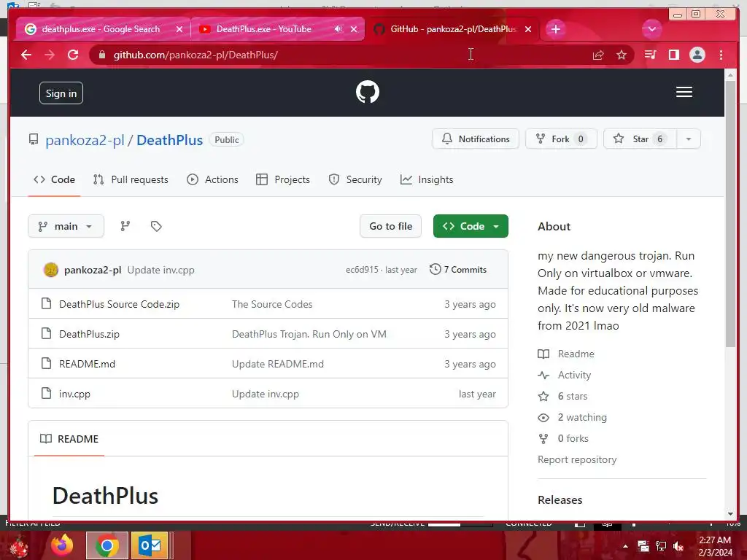Open The Source Codes commit message
The width and height of the screenshot is (747, 560).
coord(272,304)
